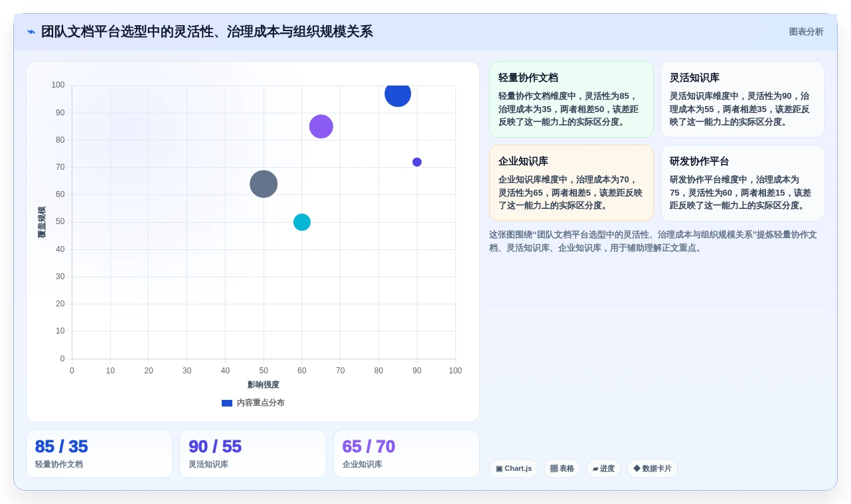Click the 85 / 35 stat card
This screenshot has height=504, width=851.
click(99, 454)
